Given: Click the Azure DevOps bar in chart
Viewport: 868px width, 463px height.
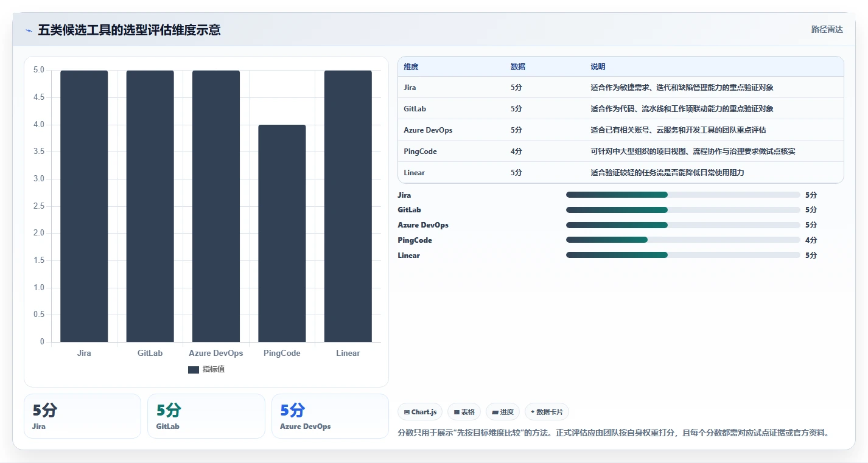Looking at the screenshot, I should (216, 206).
